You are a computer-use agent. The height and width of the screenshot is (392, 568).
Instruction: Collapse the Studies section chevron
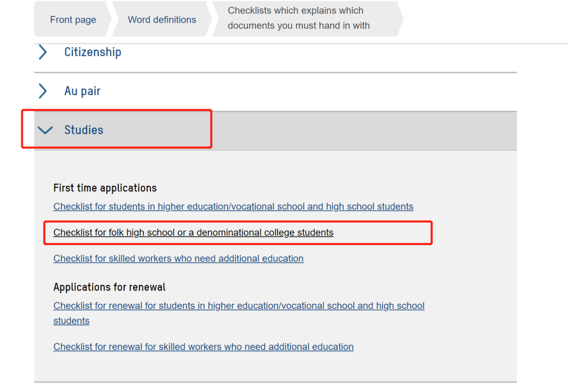[x=46, y=130]
